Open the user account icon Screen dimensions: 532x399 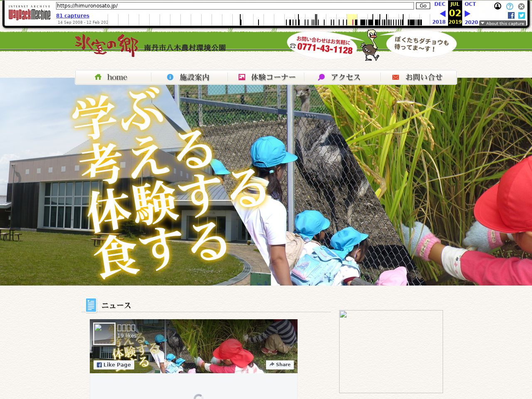[498, 6]
